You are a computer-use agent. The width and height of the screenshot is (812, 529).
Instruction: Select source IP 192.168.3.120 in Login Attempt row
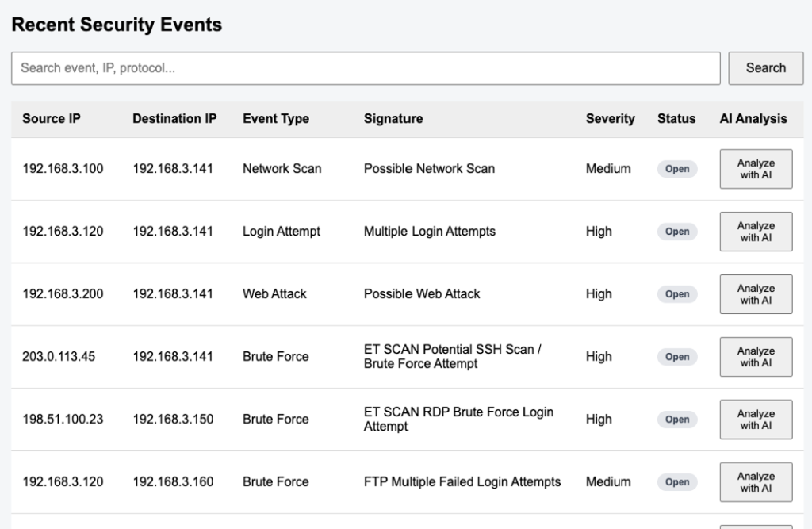(63, 232)
